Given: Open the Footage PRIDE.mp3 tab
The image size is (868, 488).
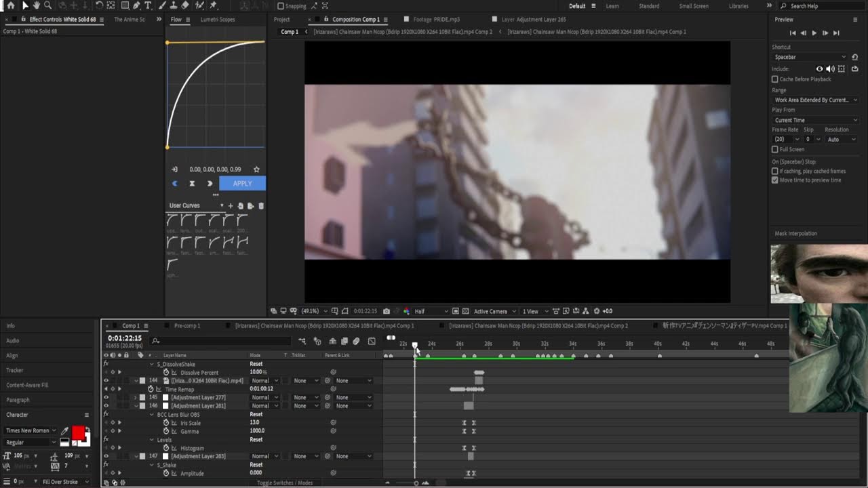Looking at the screenshot, I should [x=436, y=20].
